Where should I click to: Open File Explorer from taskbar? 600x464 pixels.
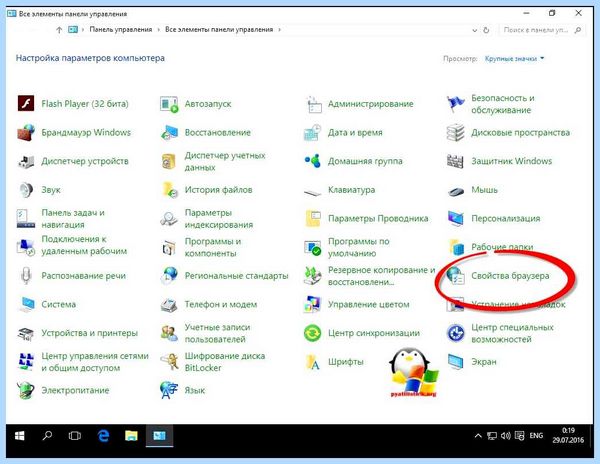coord(131,435)
